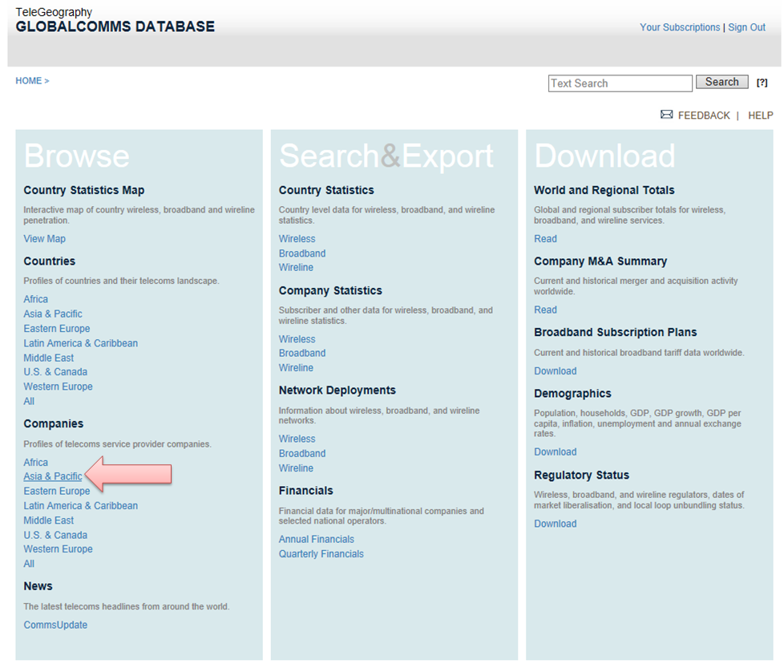Click the News section heading
The width and height of the screenshot is (784, 672).
click(x=38, y=586)
